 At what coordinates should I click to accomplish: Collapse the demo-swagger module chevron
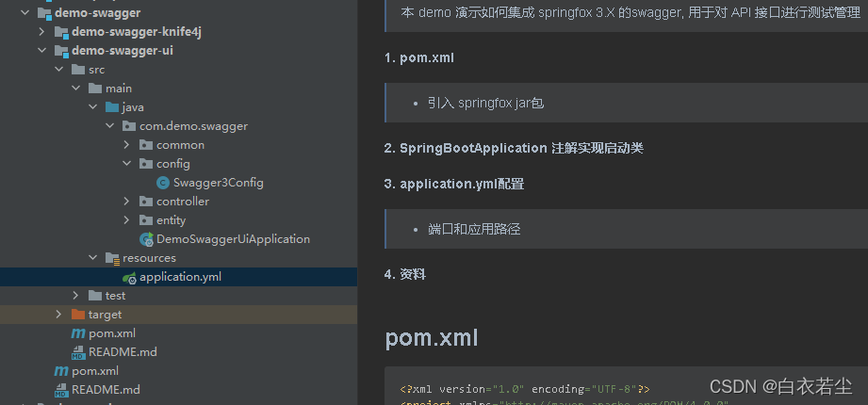click(x=25, y=13)
